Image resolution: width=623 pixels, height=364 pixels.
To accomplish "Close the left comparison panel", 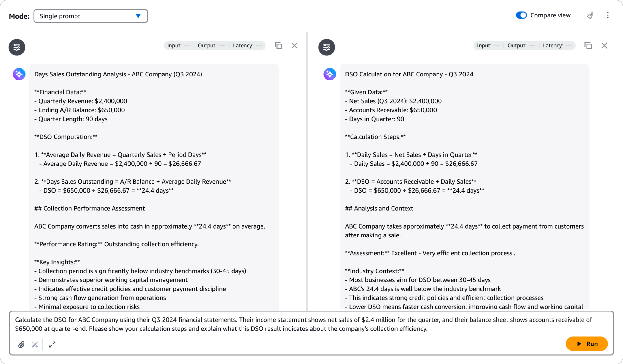I will [x=294, y=46].
